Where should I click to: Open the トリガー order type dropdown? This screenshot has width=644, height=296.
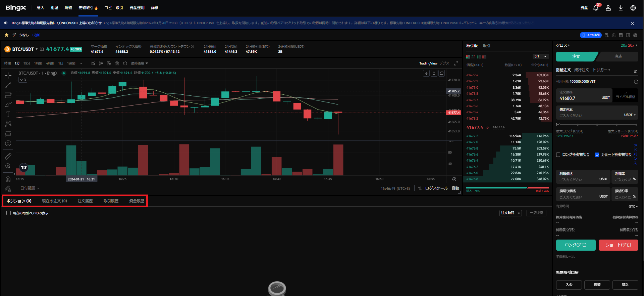click(601, 70)
